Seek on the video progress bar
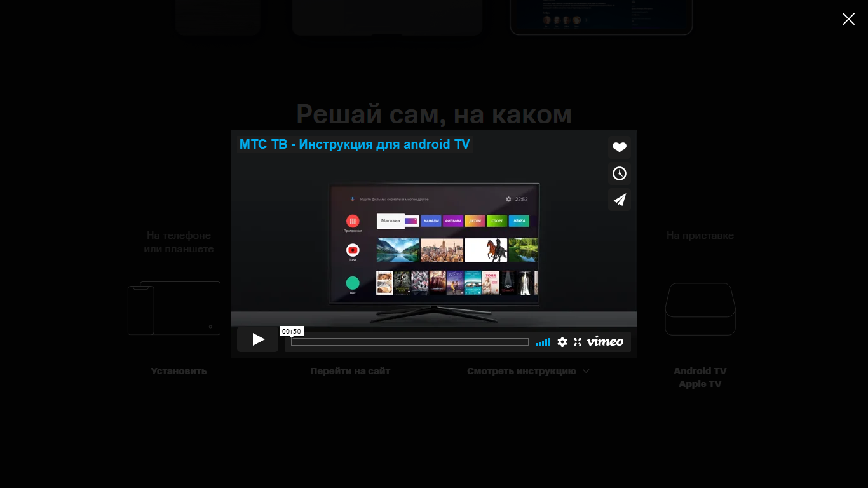Image resolution: width=868 pixels, height=488 pixels. coord(410,342)
